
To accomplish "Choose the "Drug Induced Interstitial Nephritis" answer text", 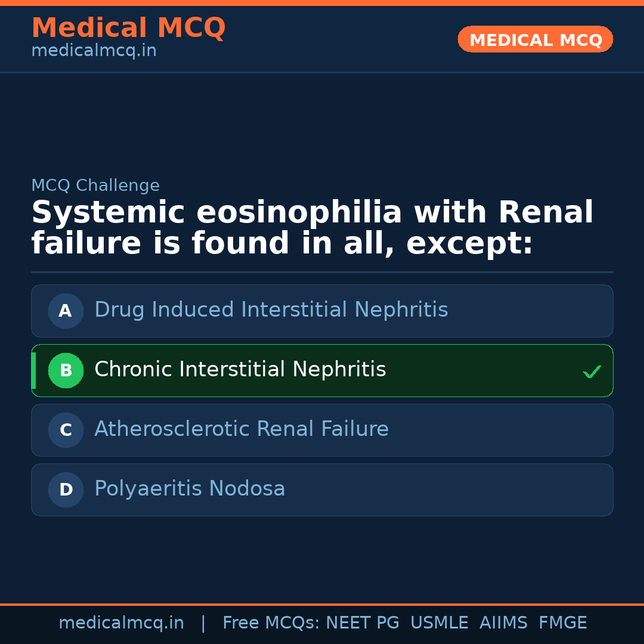I will [x=271, y=310].
